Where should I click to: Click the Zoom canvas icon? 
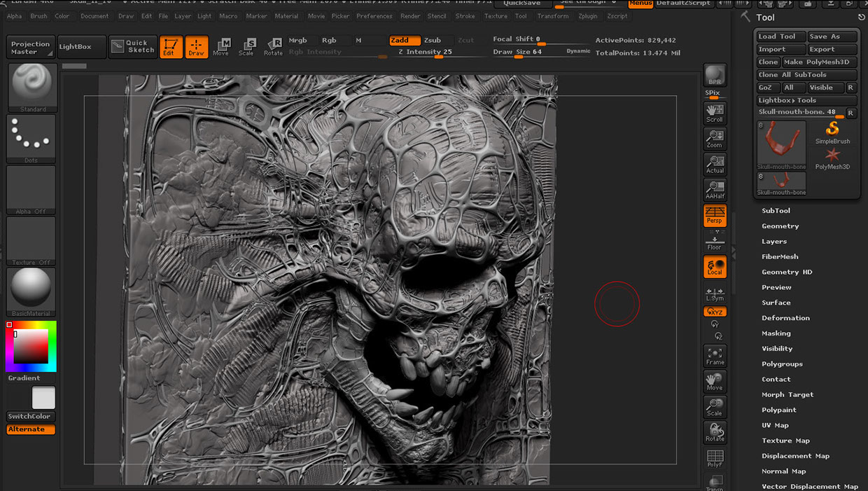pyautogui.click(x=715, y=139)
